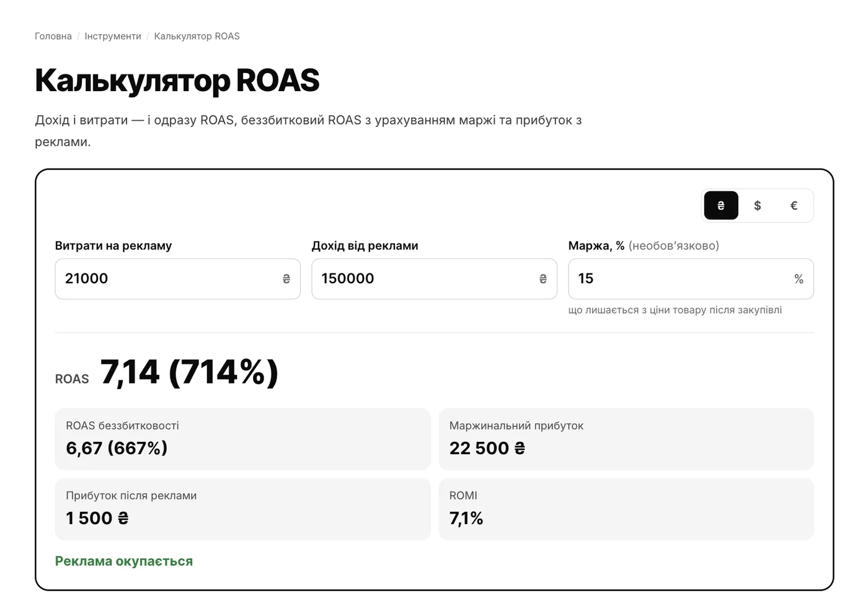Click the ROAS беззбитковості card label

point(122,426)
